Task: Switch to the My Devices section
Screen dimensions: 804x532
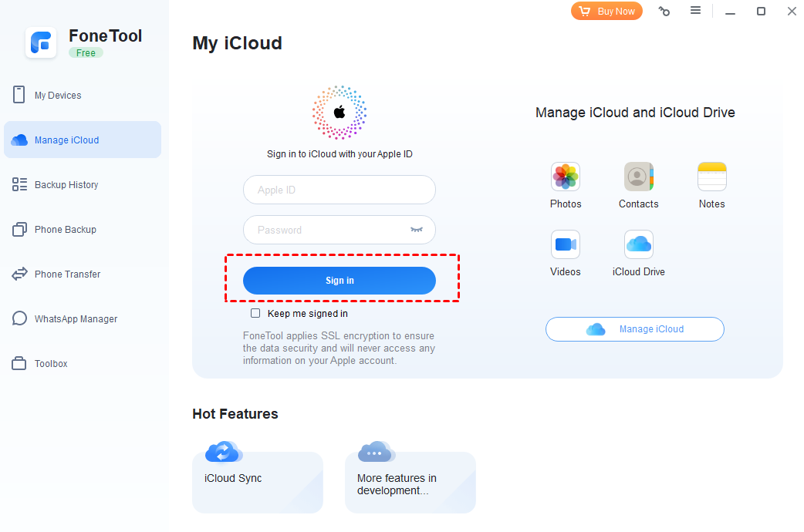Action: (x=58, y=95)
